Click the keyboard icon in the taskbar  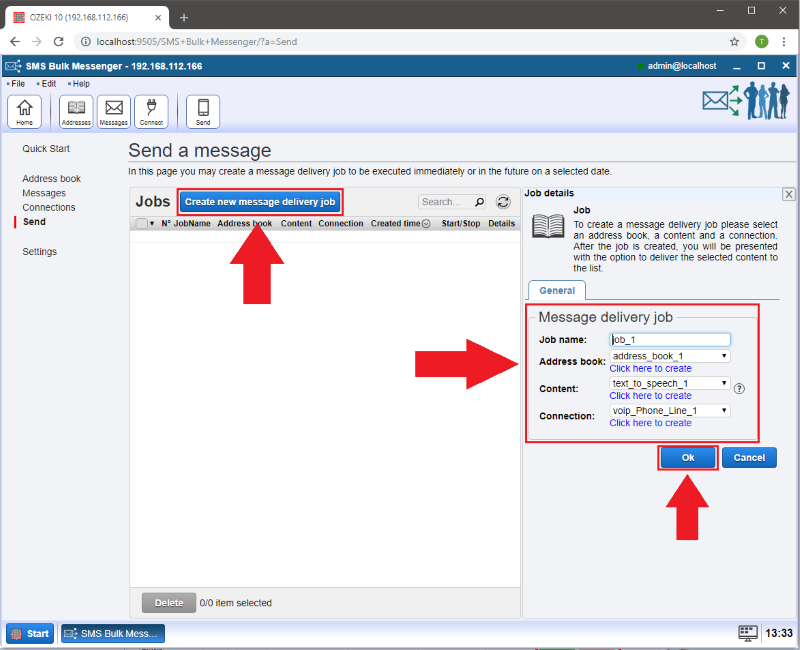748,633
